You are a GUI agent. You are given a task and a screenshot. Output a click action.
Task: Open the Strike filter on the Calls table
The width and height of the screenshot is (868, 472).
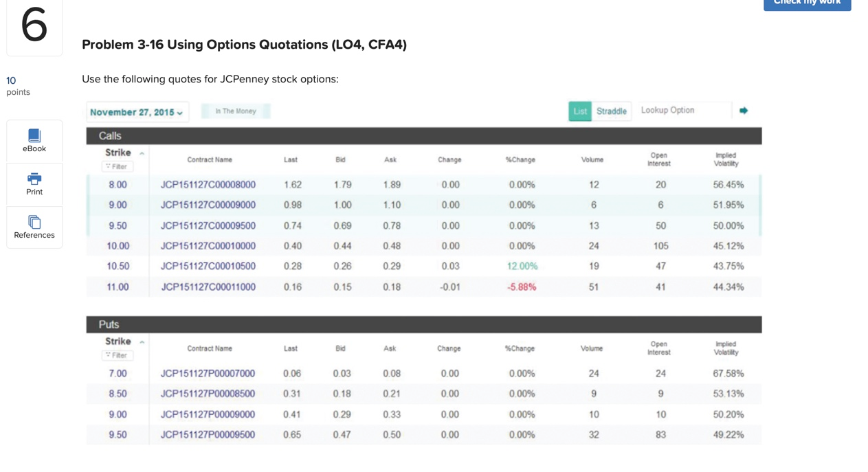(117, 166)
